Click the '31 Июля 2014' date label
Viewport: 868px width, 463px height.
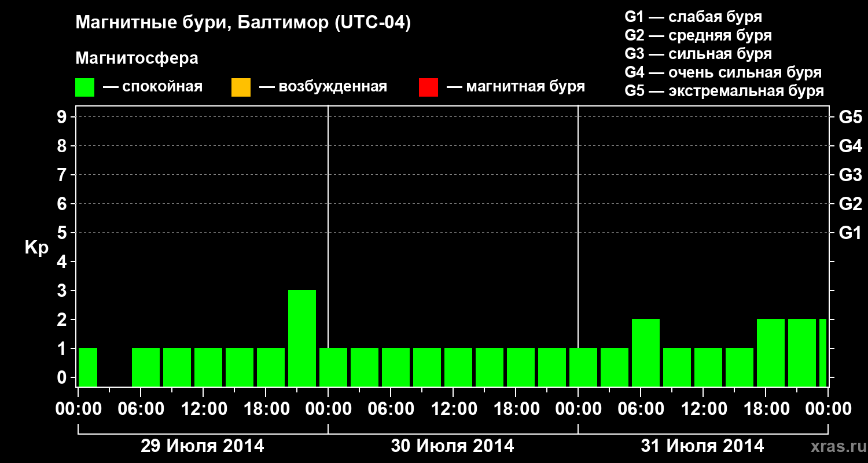tap(703, 446)
